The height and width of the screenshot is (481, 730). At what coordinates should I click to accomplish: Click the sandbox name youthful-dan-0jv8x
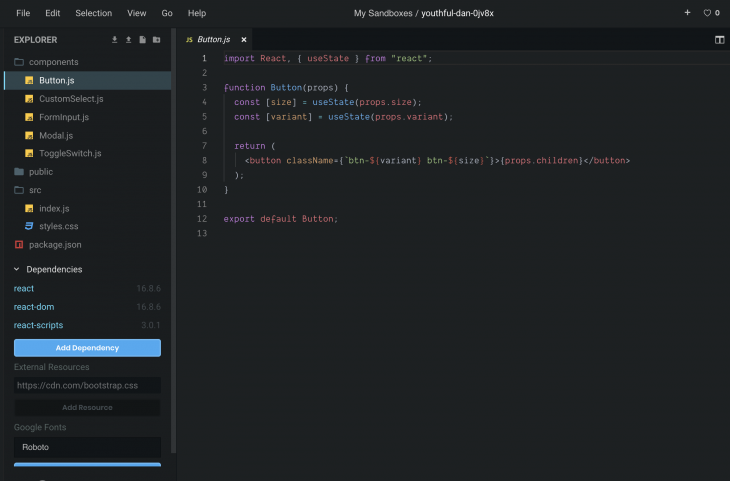[x=457, y=13]
